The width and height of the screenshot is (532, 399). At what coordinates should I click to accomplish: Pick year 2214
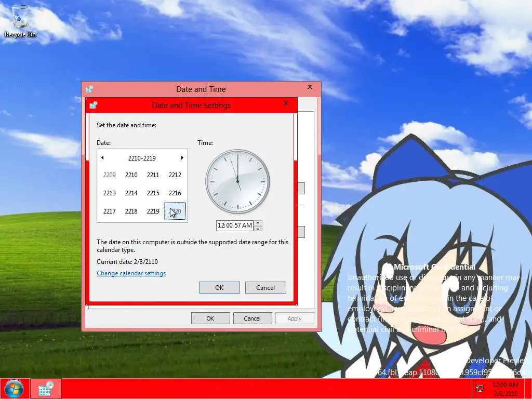[131, 193]
